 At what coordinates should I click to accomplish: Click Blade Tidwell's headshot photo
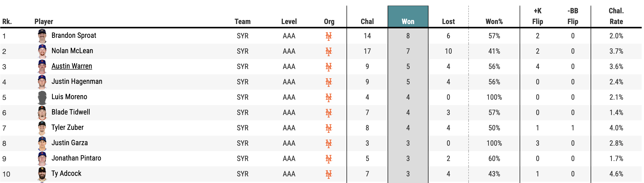[x=42, y=113]
